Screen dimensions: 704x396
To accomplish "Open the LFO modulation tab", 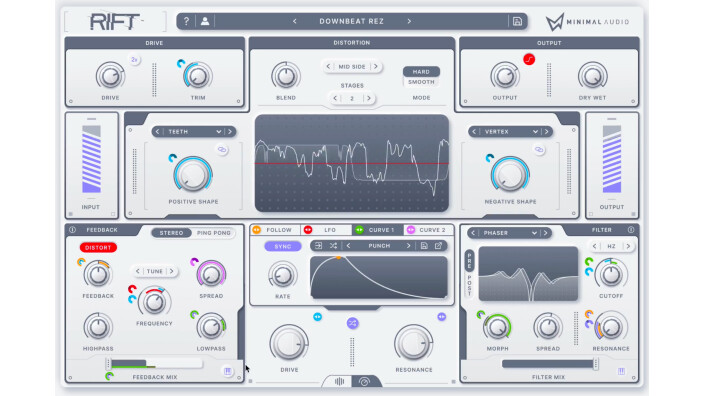I will click(x=326, y=229).
